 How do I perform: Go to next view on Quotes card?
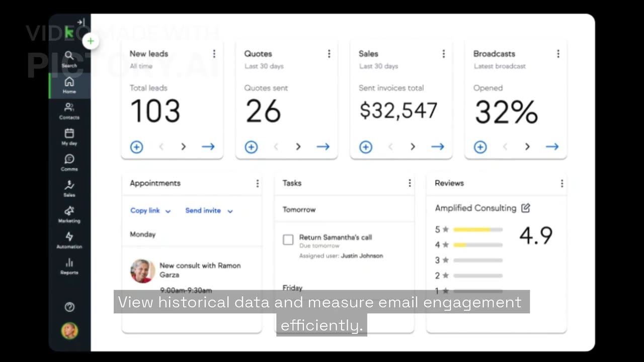298,147
